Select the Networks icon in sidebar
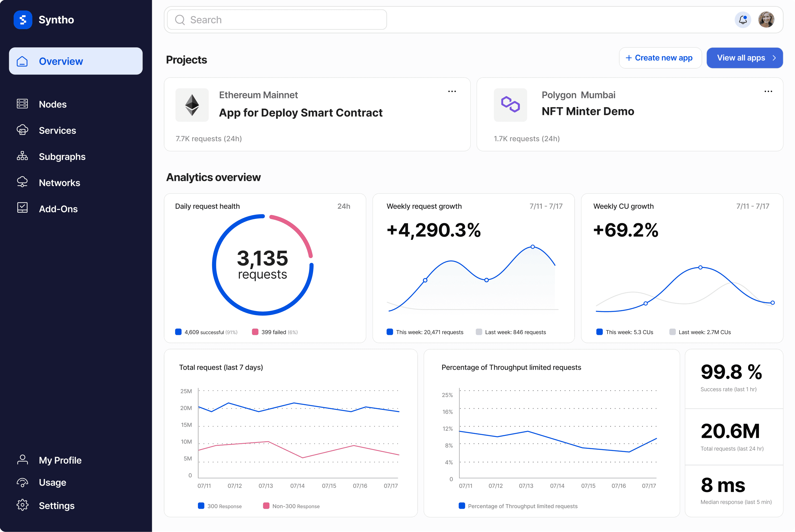 [22, 182]
